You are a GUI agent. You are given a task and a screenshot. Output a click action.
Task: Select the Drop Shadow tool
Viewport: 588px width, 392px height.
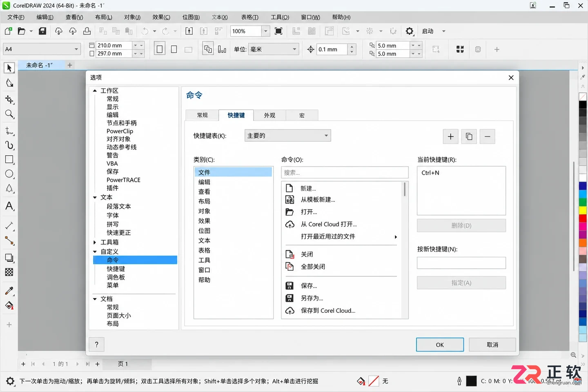[9, 258]
